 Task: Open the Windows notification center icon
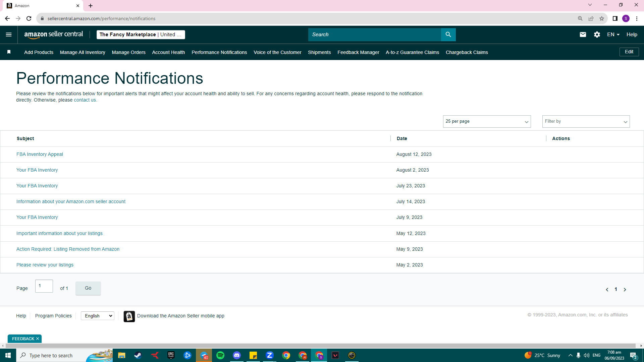(x=633, y=355)
